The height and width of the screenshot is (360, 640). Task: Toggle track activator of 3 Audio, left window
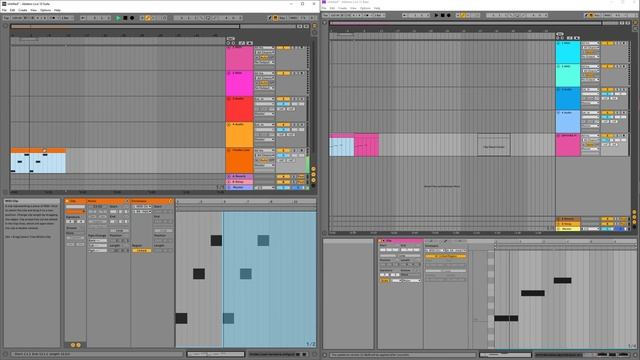coord(283,99)
